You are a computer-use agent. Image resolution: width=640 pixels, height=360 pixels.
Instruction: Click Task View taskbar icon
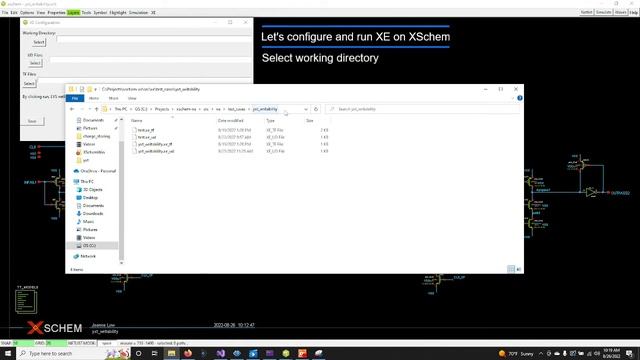[155, 353]
